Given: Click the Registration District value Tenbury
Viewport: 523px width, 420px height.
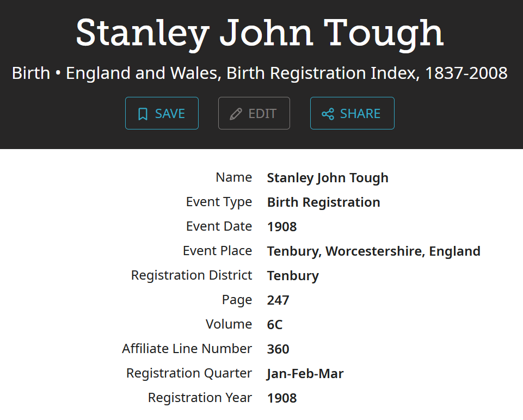Looking at the screenshot, I should coord(293,276).
